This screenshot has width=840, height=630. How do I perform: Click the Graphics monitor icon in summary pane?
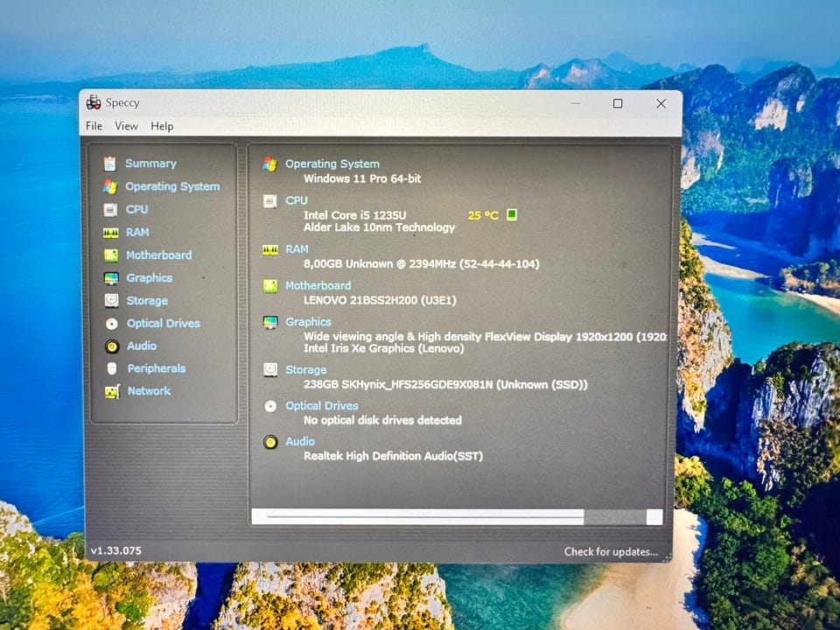point(270,322)
